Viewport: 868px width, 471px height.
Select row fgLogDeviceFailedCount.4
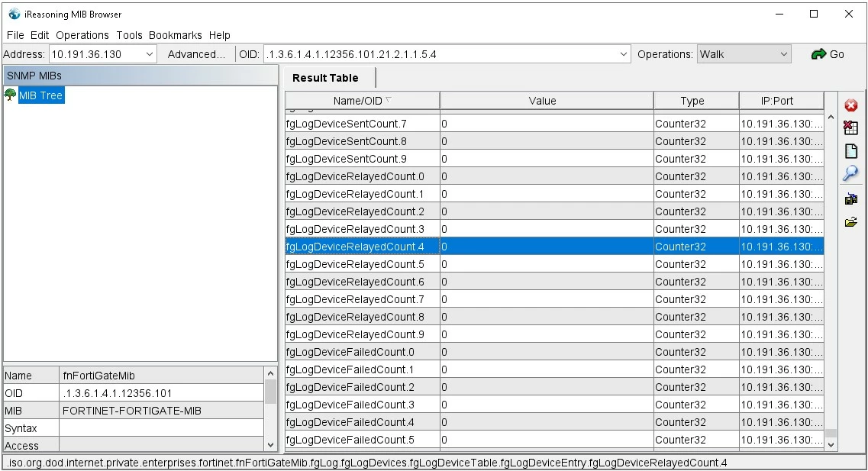(x=554, y=422)
